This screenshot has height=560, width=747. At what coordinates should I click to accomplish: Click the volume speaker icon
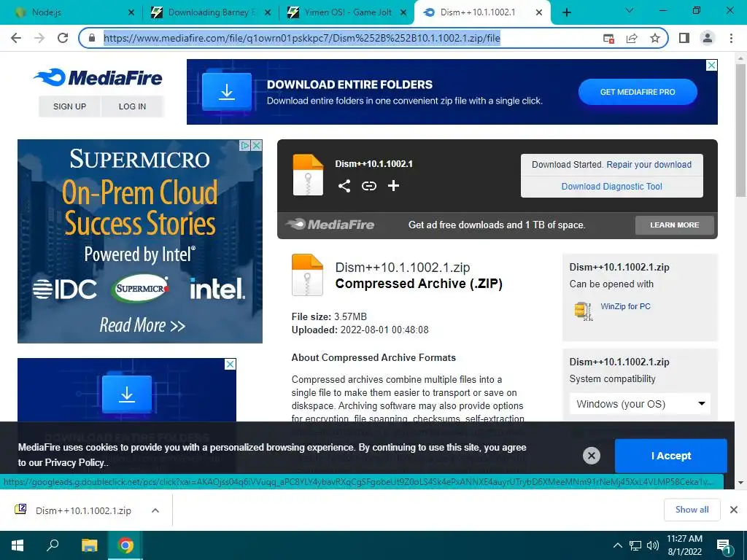[x=653, y=545]
